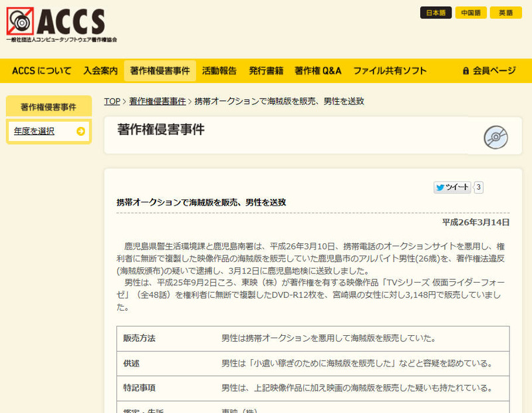Open the 著作権 Q&A page
The height and width of the screenshot is (413, 532).
318,71
